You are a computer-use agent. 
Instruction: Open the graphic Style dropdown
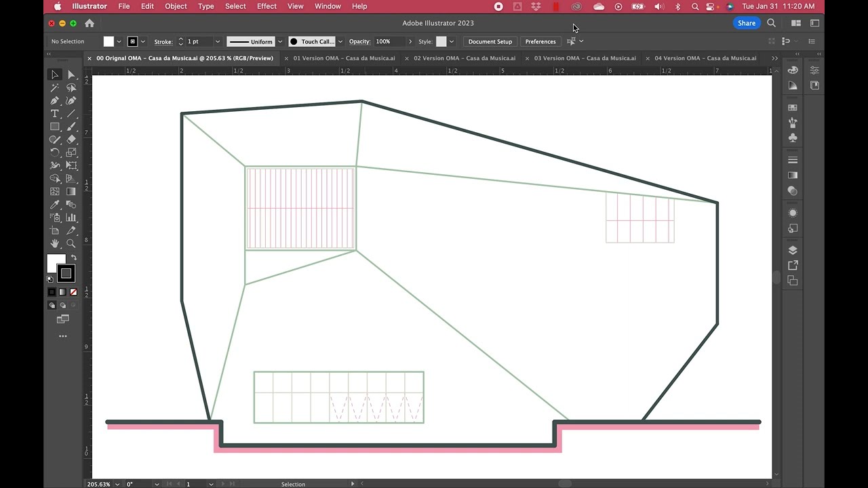(452, 41)
